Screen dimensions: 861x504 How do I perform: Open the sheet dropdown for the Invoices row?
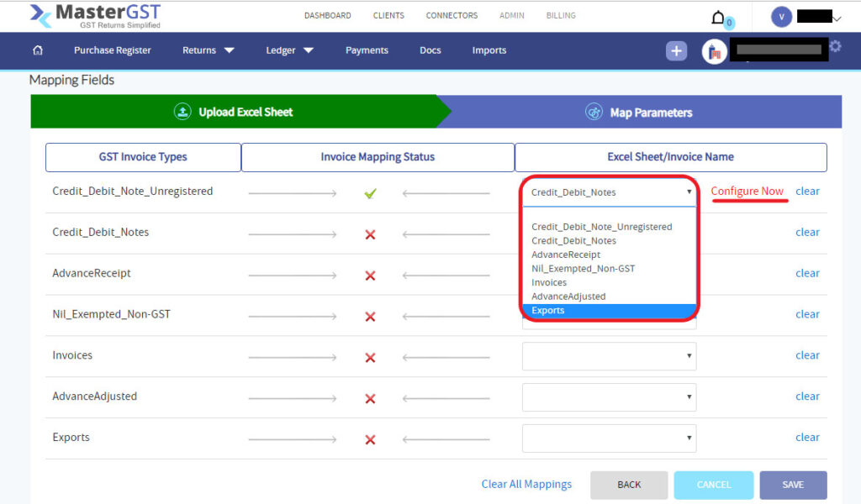609,356
